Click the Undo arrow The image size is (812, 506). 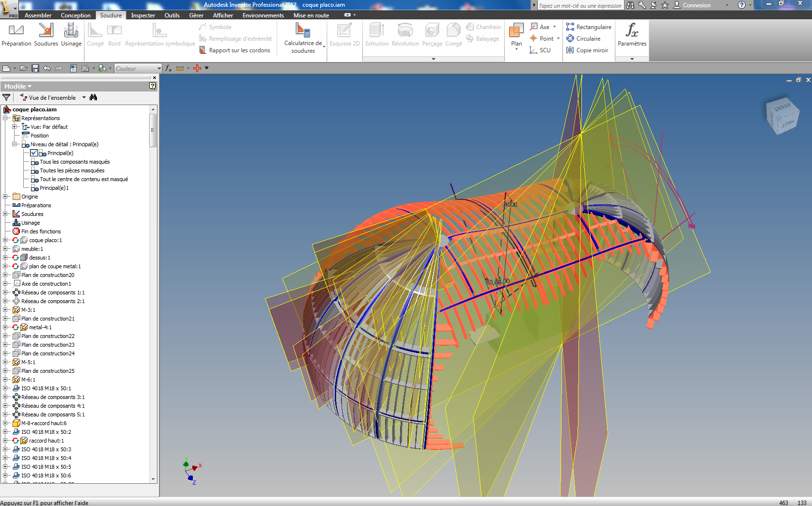pyautogui.click(x=47, y=68)
